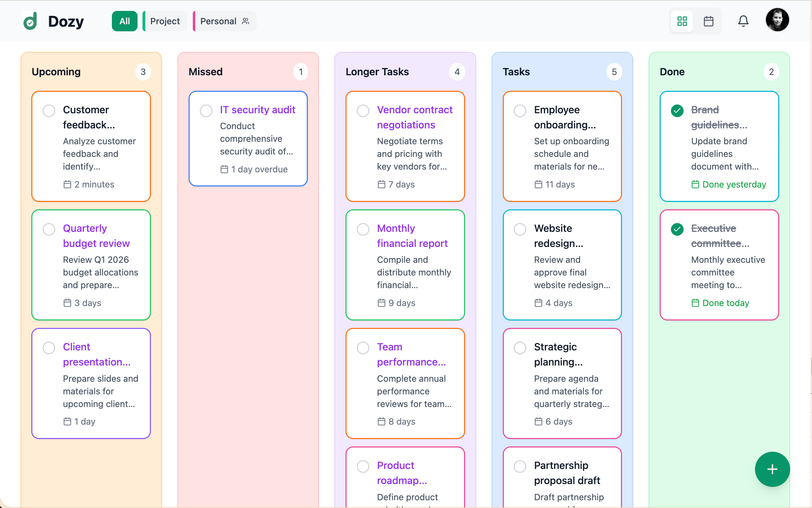This screenshot has height=508, width=812.
Task: Click the task count badge on Done column
Action: point(772,71)
